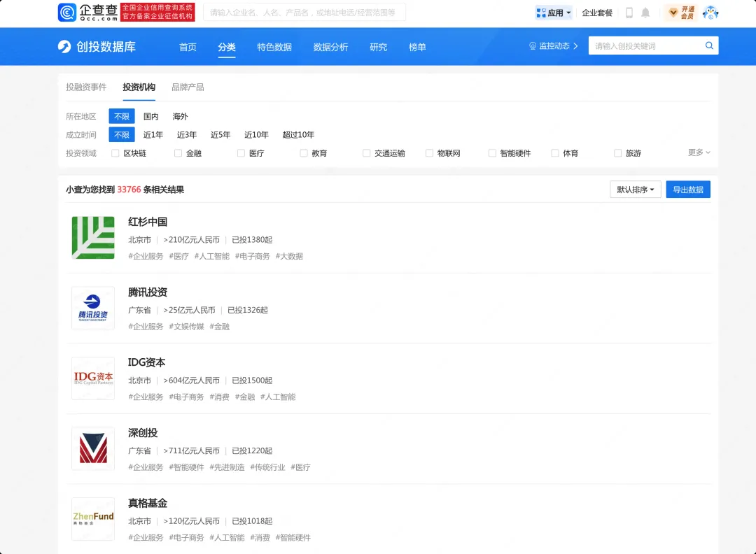756x554 pixels.
Task: Switch to the 投资机构 tab
Action: 139,87
